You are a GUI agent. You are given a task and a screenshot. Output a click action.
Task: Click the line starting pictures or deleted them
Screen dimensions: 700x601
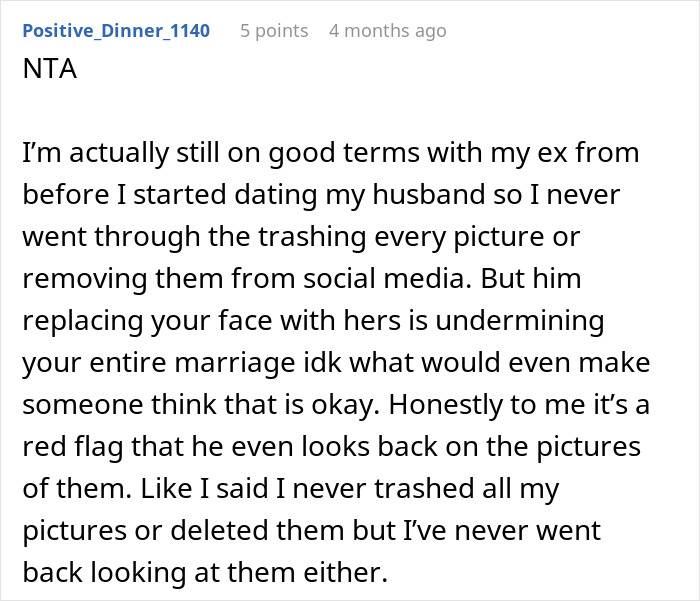[312, 530]
